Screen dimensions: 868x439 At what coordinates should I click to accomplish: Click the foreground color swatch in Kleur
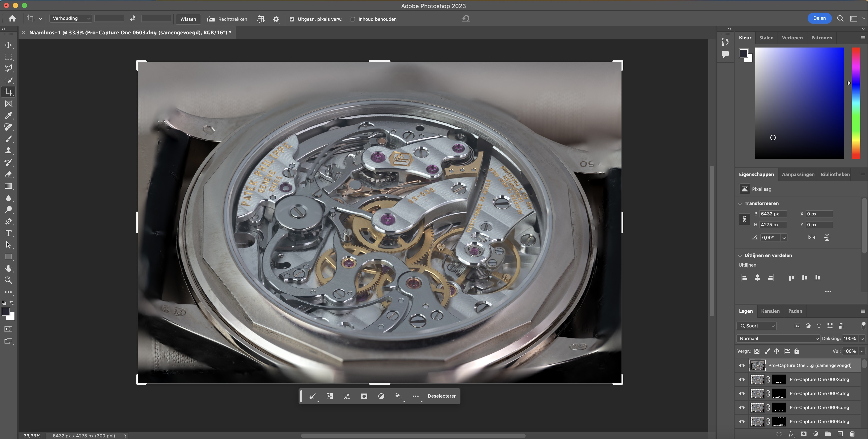(743, 53)
